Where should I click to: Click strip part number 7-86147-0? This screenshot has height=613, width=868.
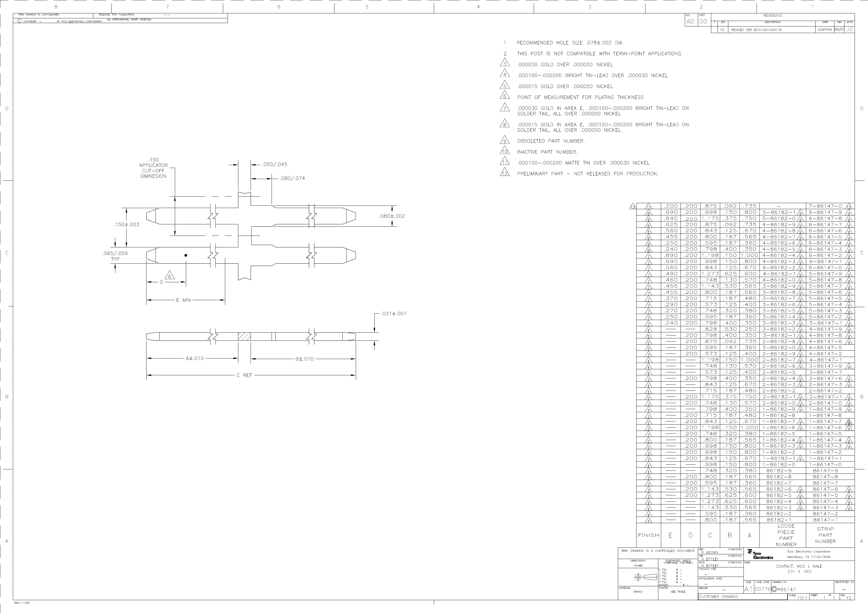pyautogui.click(x=825, y=206)
